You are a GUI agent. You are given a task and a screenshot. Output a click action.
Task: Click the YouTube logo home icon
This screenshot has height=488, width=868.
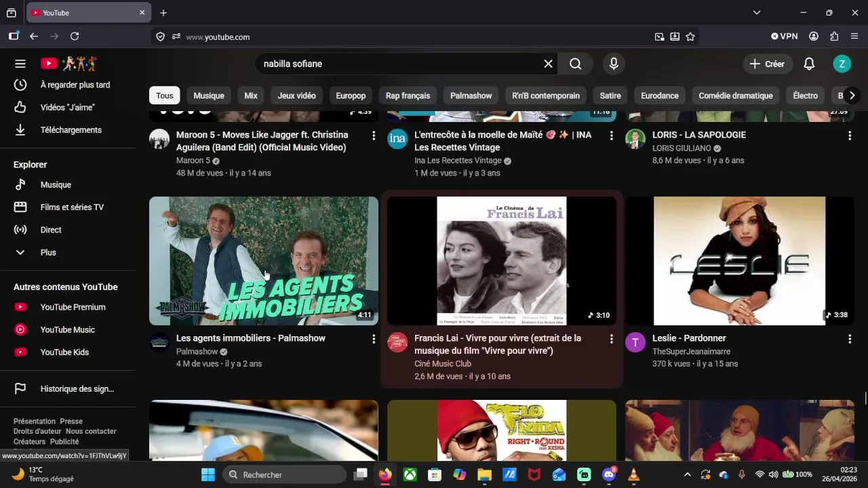[x=68, y=64]
